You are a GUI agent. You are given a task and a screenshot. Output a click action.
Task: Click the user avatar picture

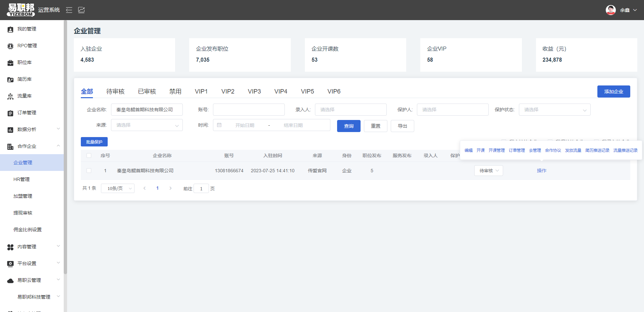tap(610, 10)
